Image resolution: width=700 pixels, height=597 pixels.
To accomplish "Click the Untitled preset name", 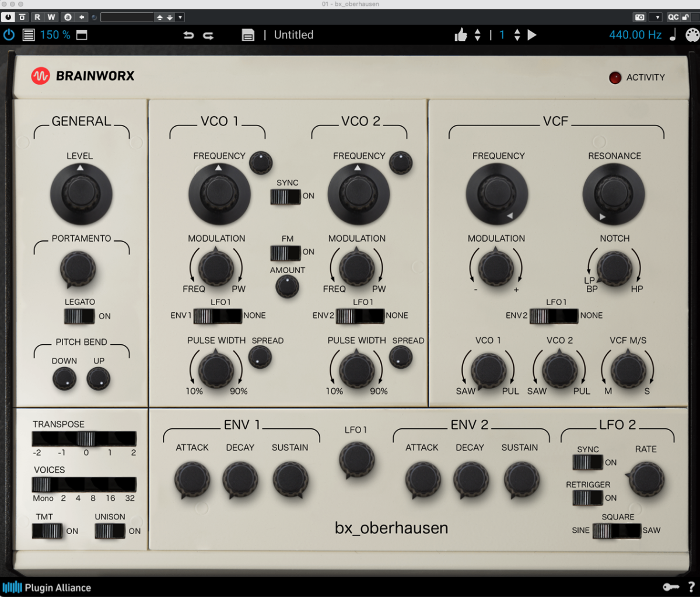I will [294, 35].
